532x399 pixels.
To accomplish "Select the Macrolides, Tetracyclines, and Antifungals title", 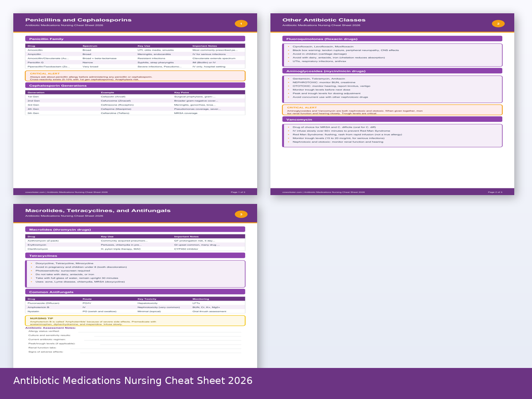I will [98, 211].
